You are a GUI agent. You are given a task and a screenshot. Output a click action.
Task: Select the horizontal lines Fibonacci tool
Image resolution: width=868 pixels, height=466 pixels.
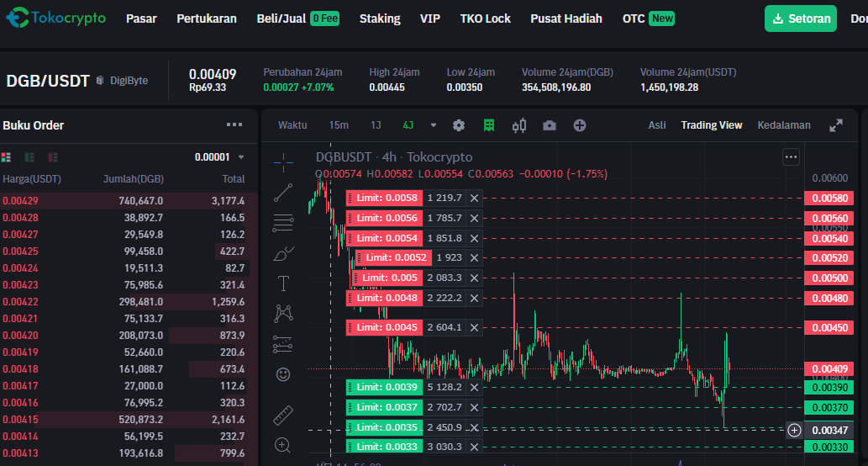pos(283,223)
